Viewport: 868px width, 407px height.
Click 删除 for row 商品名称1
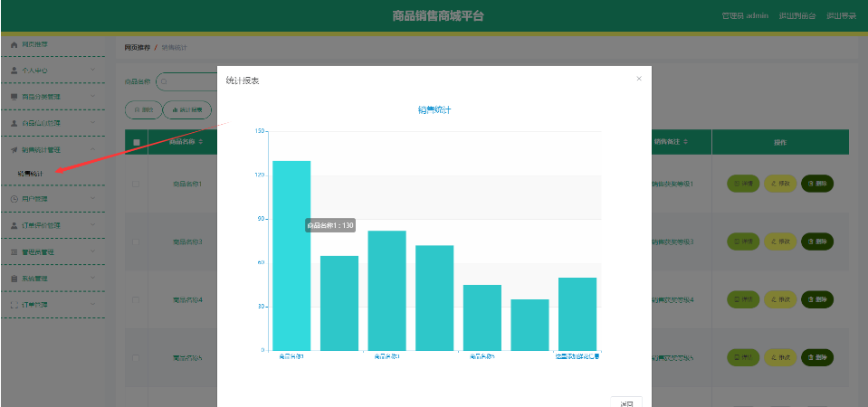point(817,184)
